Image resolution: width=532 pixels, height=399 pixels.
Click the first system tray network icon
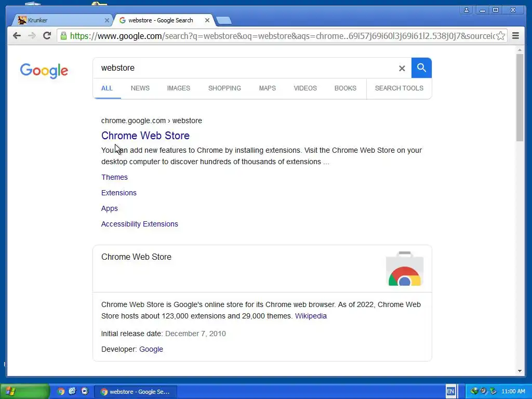474,391
